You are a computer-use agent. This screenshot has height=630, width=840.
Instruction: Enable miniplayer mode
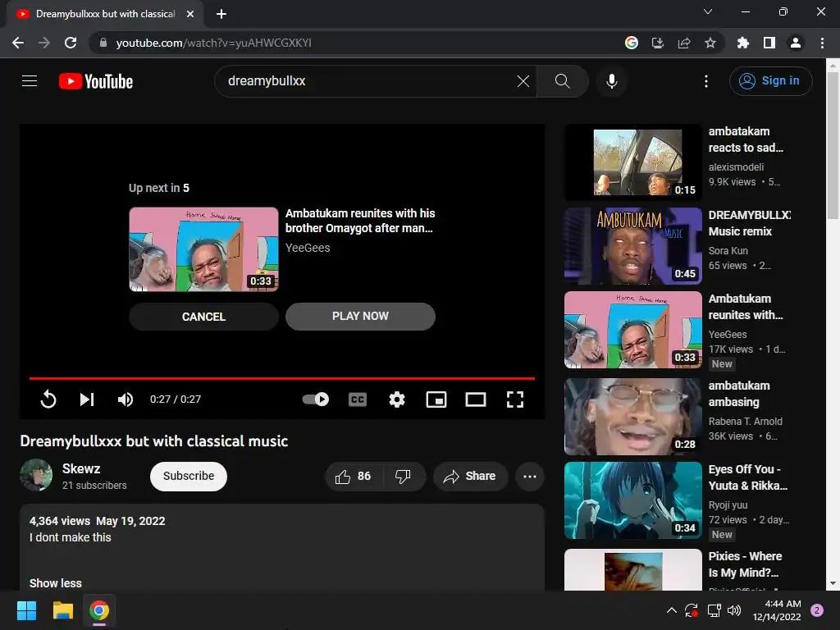pyautogui.click(x=436, y=399)
